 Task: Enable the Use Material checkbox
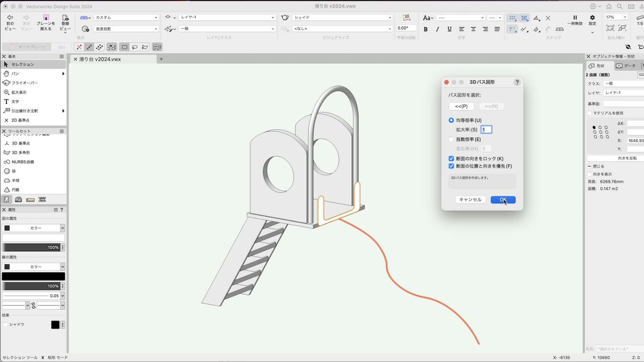(x=590, y=113)
